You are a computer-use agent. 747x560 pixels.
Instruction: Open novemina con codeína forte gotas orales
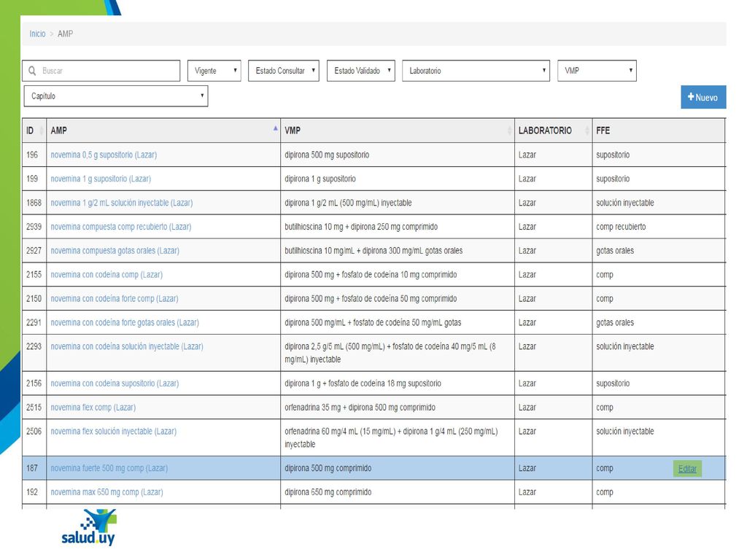[124, 322]
